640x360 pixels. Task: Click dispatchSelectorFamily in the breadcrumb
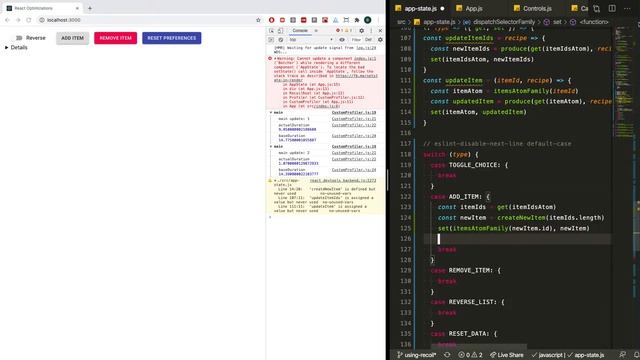coord(504,22)
